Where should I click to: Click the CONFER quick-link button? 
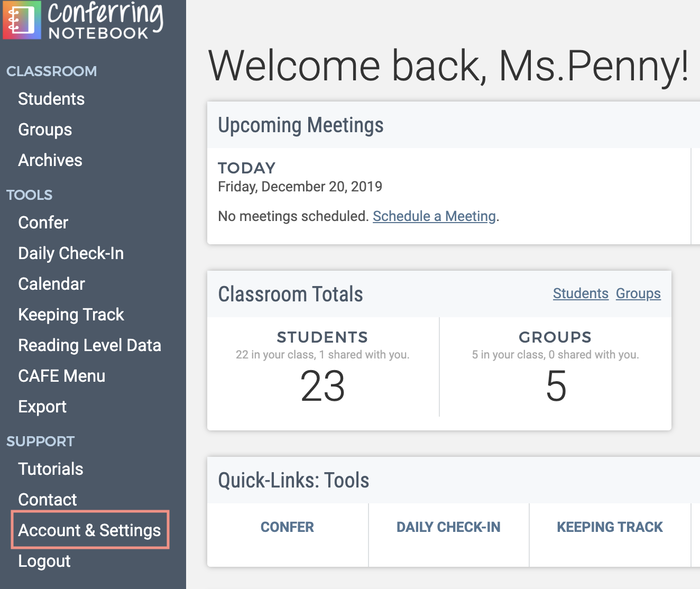click(287, 527)
